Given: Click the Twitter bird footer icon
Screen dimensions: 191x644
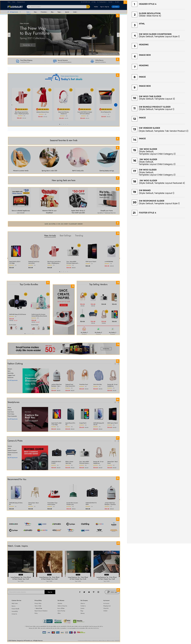Looking at the screenshot, I should click(x=84, y=592).
